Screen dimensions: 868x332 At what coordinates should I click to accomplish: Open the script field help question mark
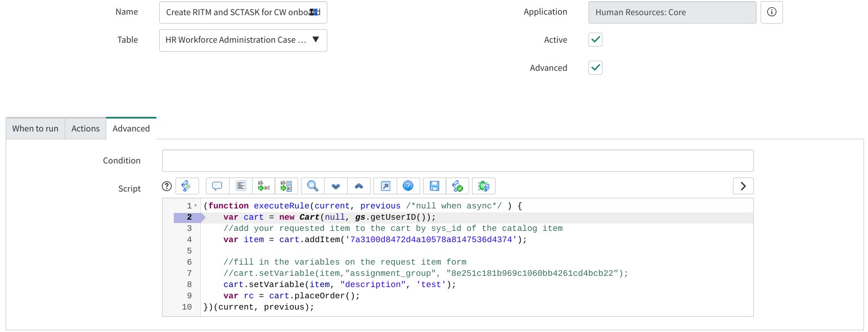pos(167,186)
